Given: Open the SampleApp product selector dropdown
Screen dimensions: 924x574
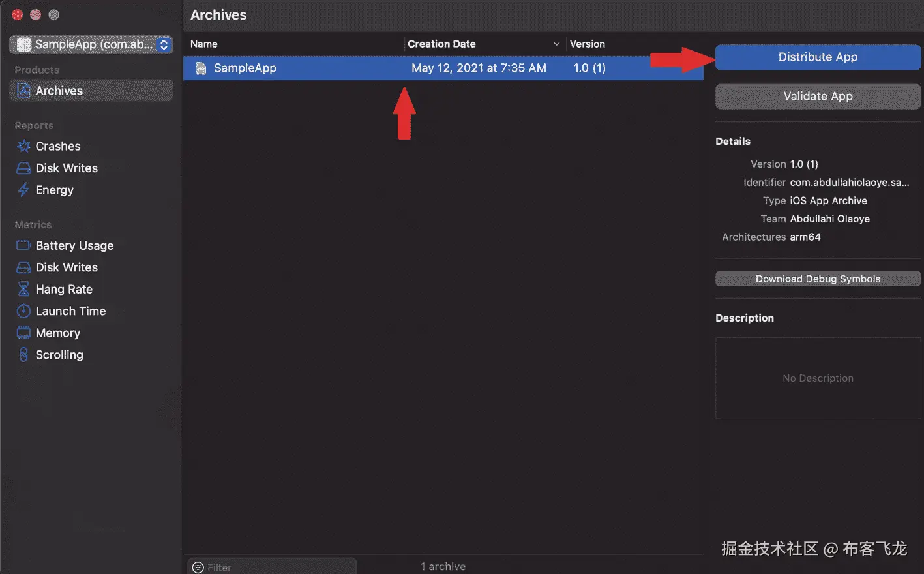Looking at the screenshot, I should 91,44.
